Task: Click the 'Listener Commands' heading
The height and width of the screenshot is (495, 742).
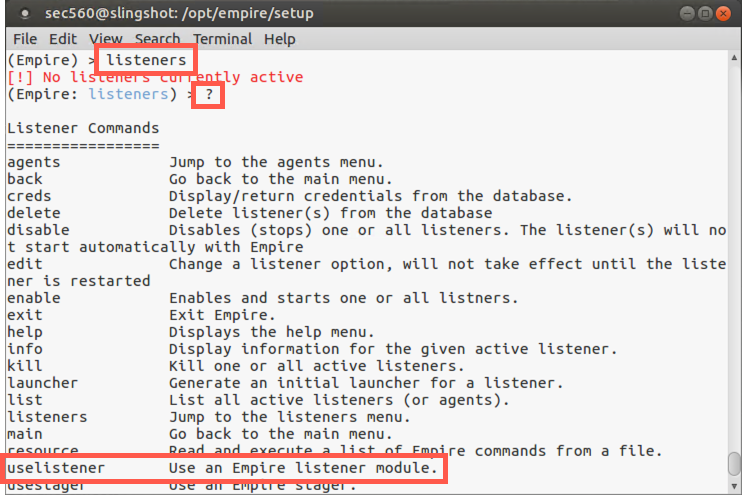Action: tap(83, 128)
